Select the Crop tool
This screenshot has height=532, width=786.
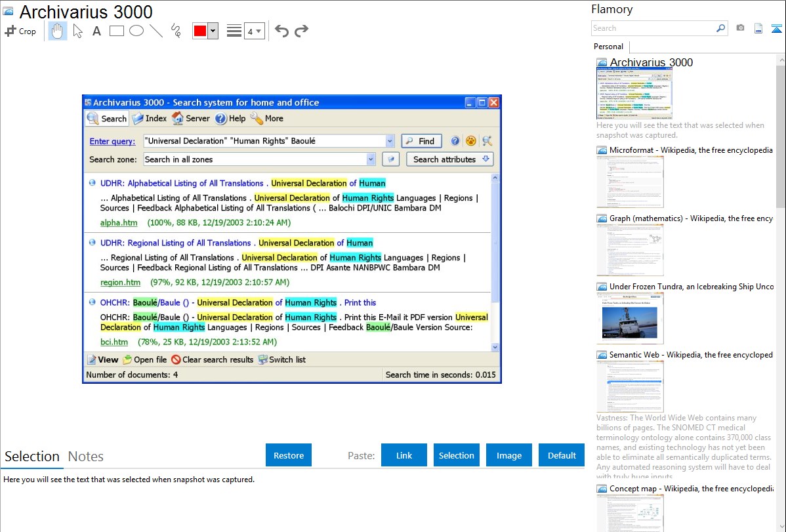tap(20, 31)
